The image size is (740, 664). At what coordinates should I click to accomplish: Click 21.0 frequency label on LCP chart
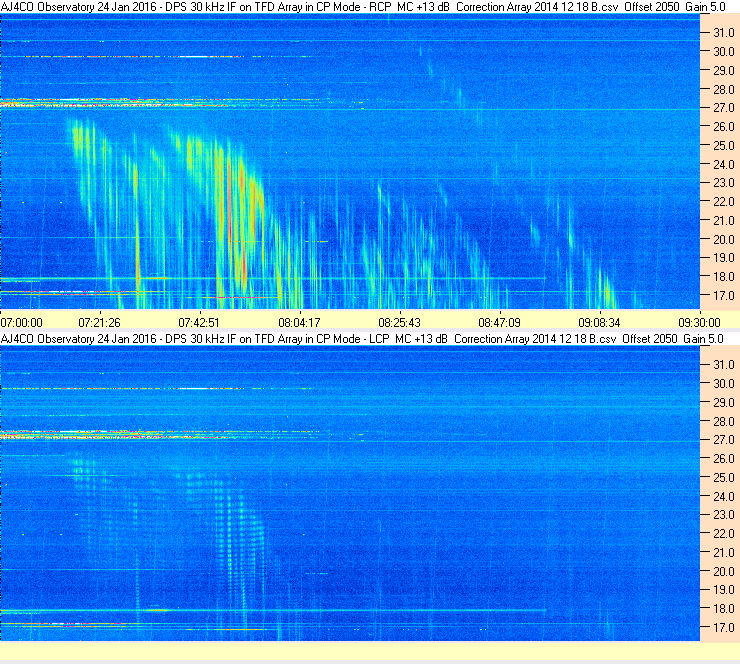tap(724, 553)
